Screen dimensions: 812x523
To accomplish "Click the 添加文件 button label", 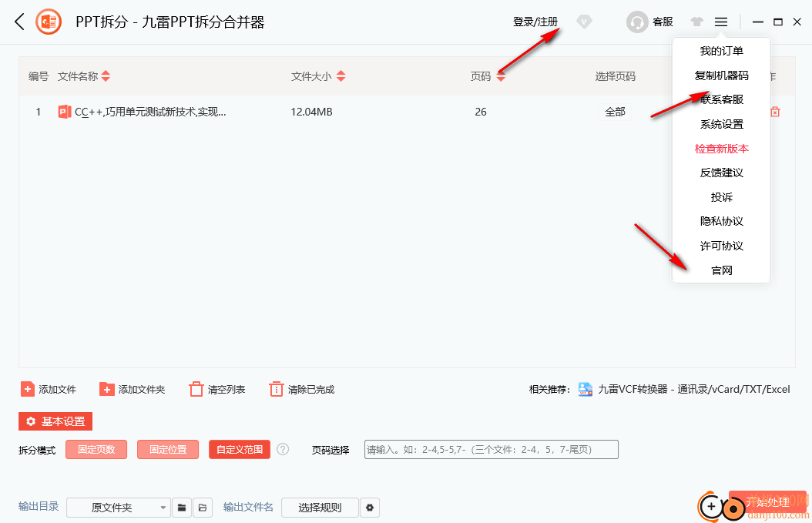I will 58,390.
